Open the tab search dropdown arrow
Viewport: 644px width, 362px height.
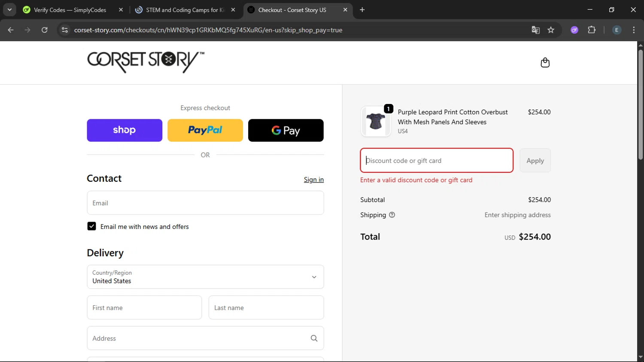coord(9,10)
